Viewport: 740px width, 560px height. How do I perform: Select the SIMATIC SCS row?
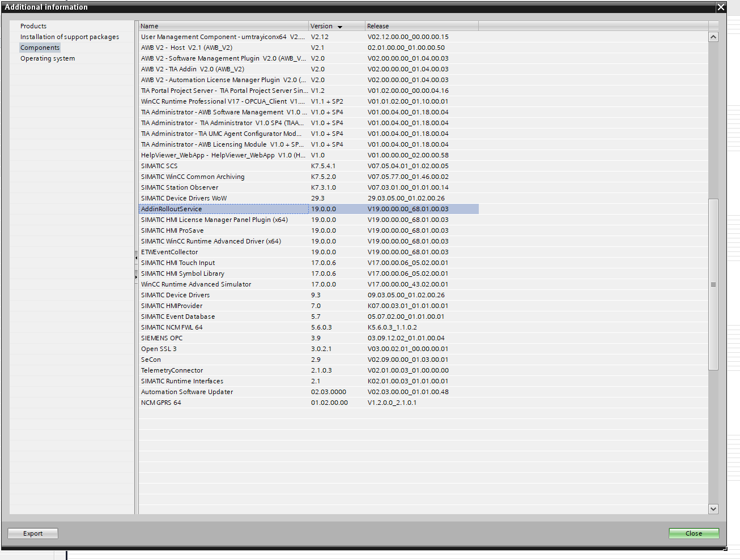[x=309, y=166]
